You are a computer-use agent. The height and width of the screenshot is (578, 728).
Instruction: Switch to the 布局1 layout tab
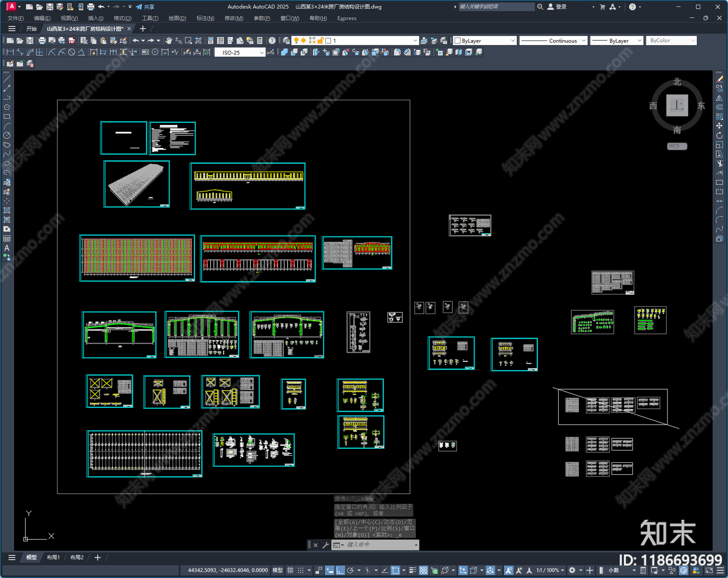tap(53, 558)
